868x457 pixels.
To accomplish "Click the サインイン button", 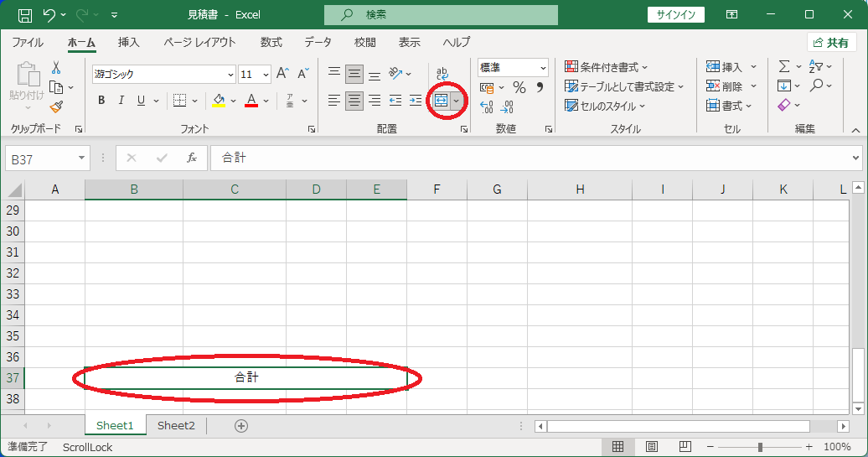I will (676, 15).
